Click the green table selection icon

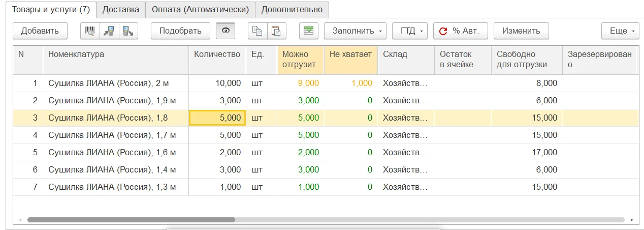pos(309,31)
